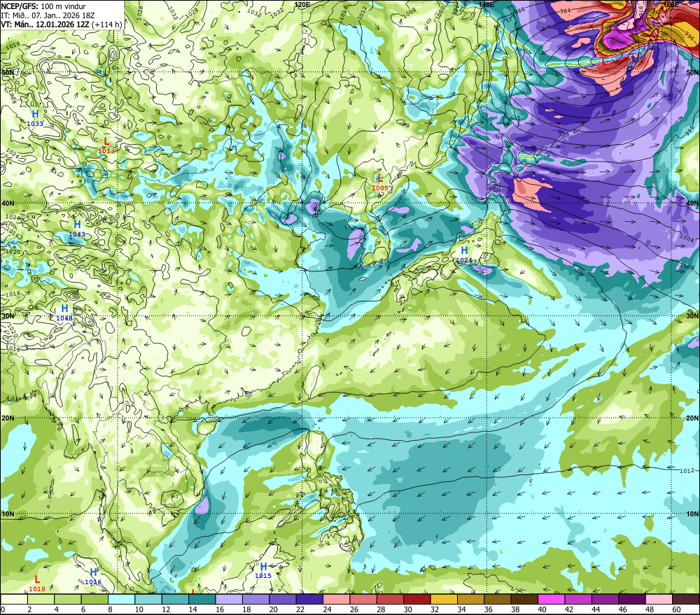Click the H 1015 high pressure marker
The image size is (700, 615).
(x=263, y=571)
